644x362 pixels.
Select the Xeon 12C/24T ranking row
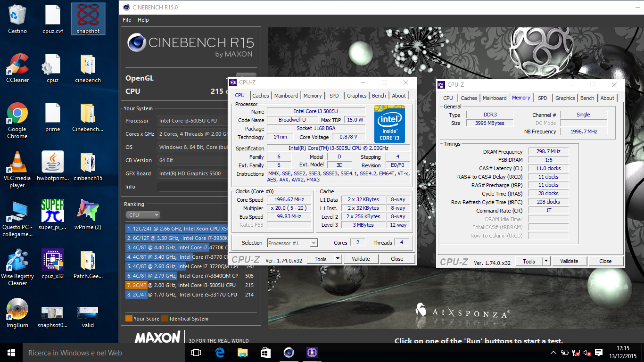point(177,229)
